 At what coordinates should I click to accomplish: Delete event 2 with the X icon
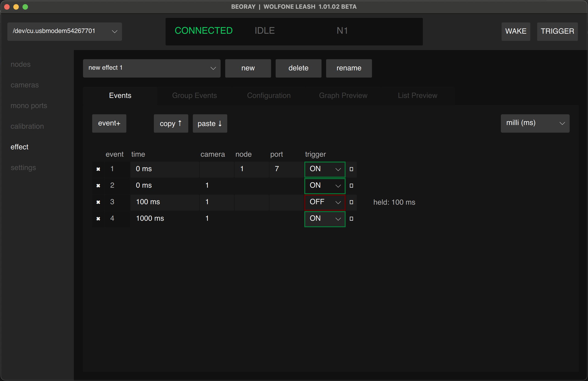click(x=98, y=186)
